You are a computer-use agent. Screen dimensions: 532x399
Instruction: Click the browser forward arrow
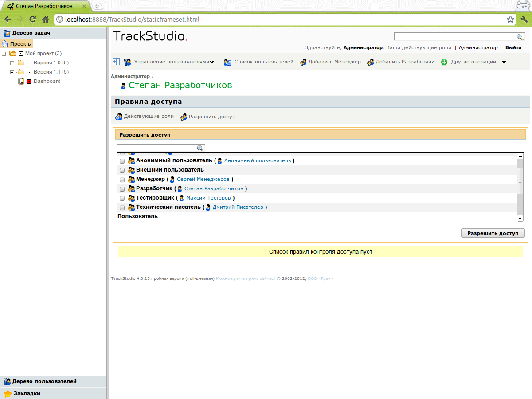20,20
